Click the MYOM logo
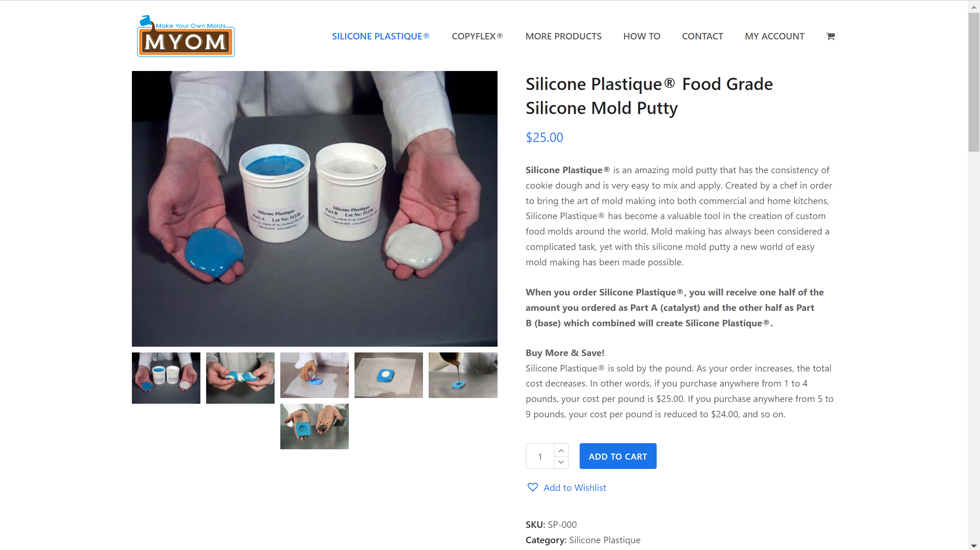This screenshot has height=550, width=980. pos(186,36)
